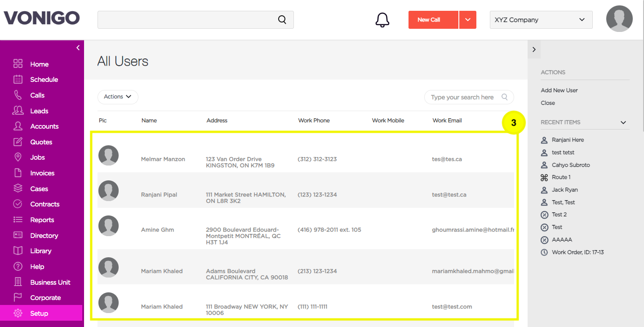Image resolution: width=644 pixels, height=327 pixels.
Task: Click the Setup gear icon
Action: 18,314
